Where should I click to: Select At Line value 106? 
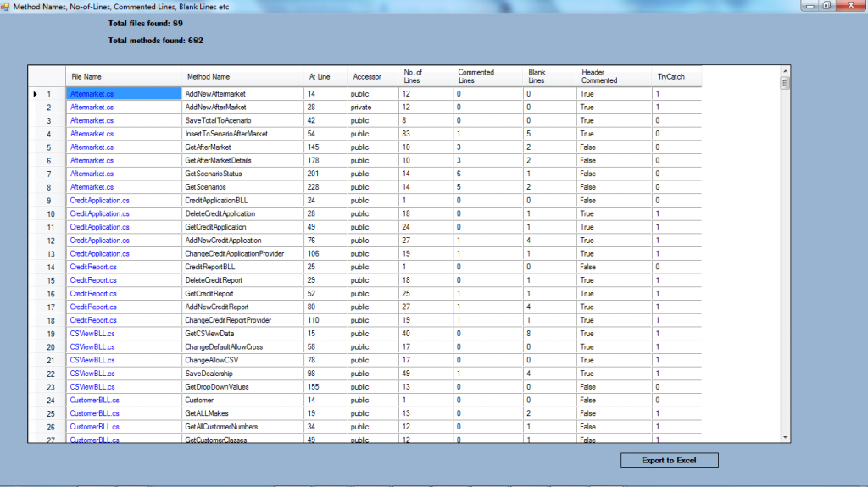[325, 253]
